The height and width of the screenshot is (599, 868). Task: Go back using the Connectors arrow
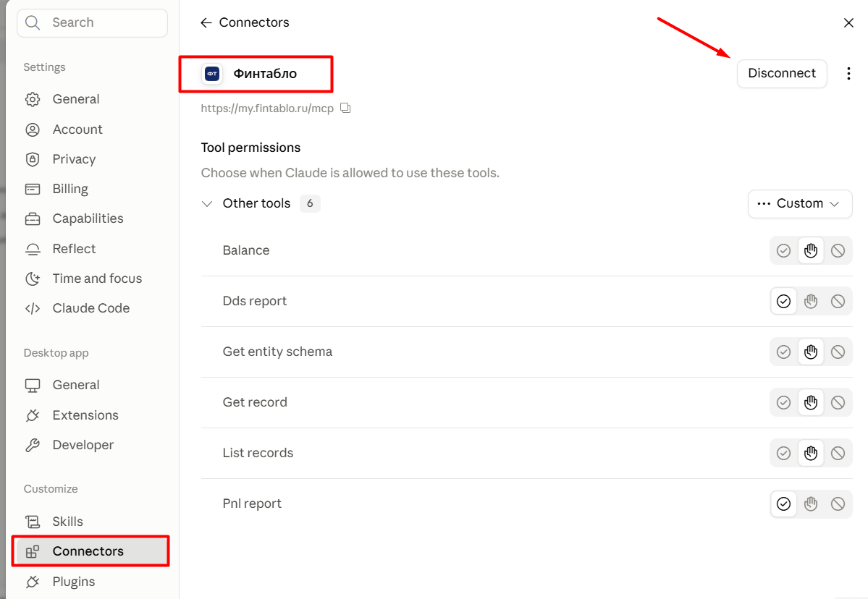206,22
